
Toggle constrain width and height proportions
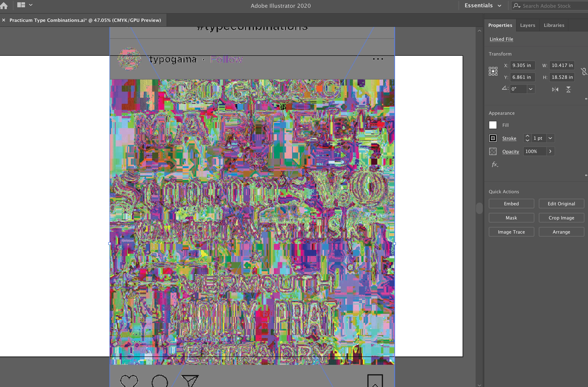[x=584, y=71]
